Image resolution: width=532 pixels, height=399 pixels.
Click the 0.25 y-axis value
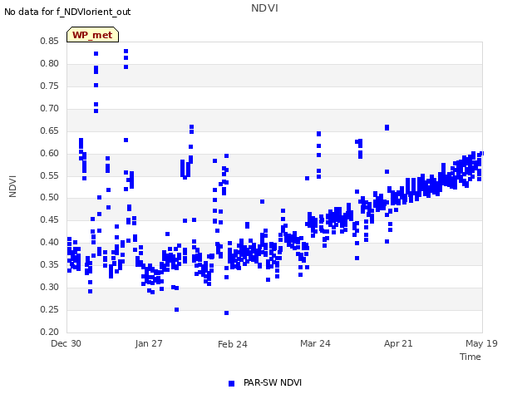[50, 309]
